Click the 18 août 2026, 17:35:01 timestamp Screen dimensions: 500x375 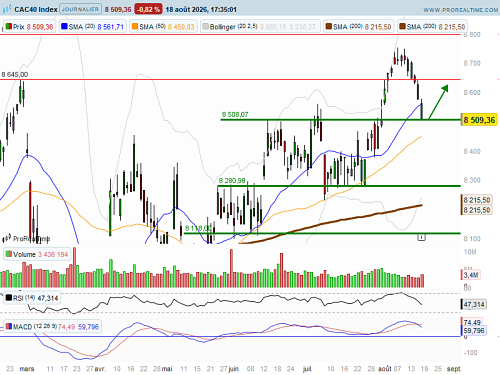201,10
